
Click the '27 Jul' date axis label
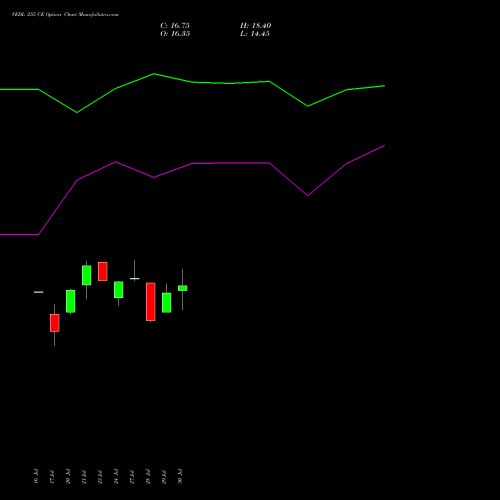coord(132,477)
